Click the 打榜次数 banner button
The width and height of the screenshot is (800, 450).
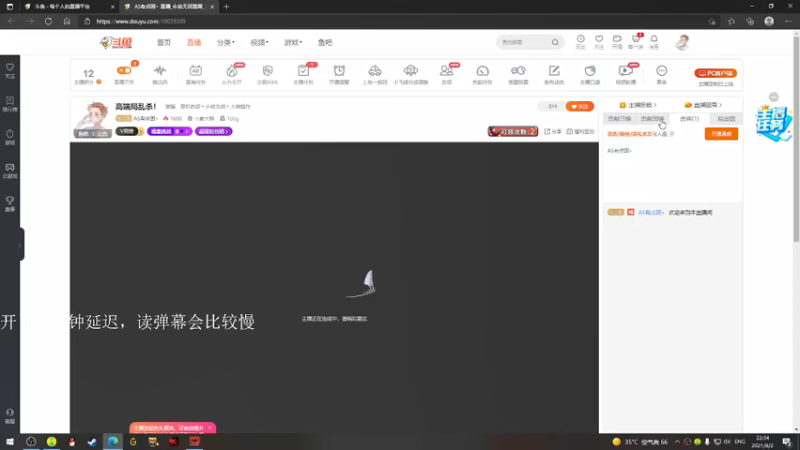513,131
